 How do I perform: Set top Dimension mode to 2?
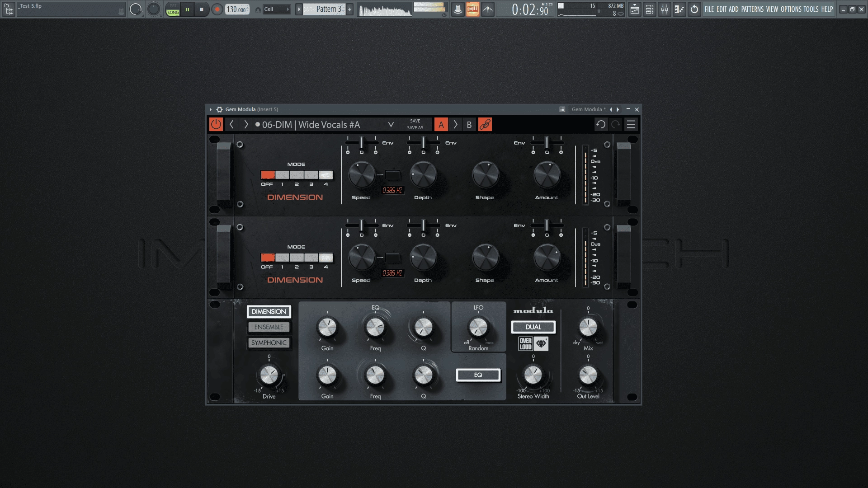(297, 175)
